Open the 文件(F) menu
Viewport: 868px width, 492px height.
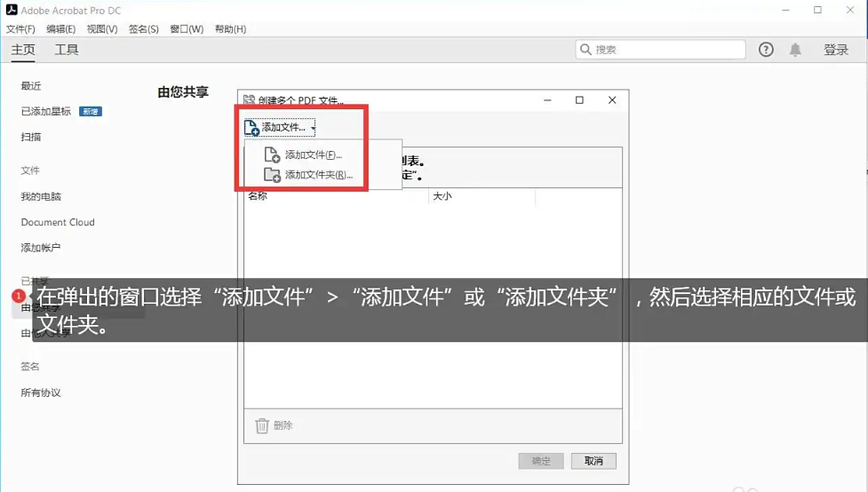(20, 29)
